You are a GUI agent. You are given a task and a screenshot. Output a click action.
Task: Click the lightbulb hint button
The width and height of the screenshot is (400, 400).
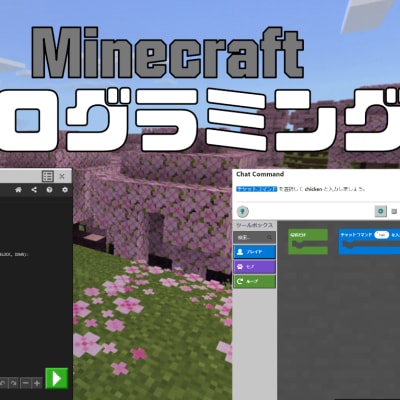243,211
